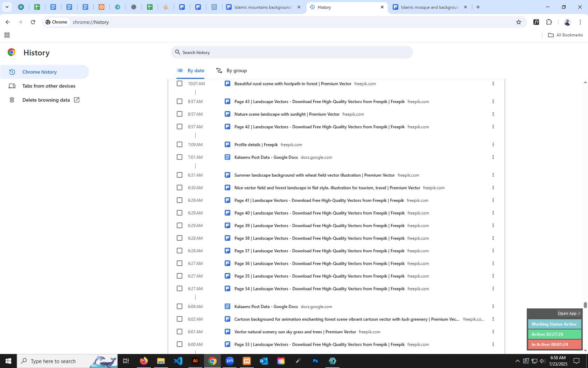Open actions menu for Profile details entry

[493, 144]
